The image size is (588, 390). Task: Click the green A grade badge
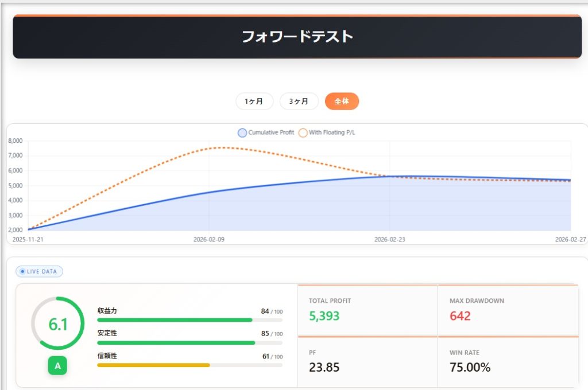57,365
